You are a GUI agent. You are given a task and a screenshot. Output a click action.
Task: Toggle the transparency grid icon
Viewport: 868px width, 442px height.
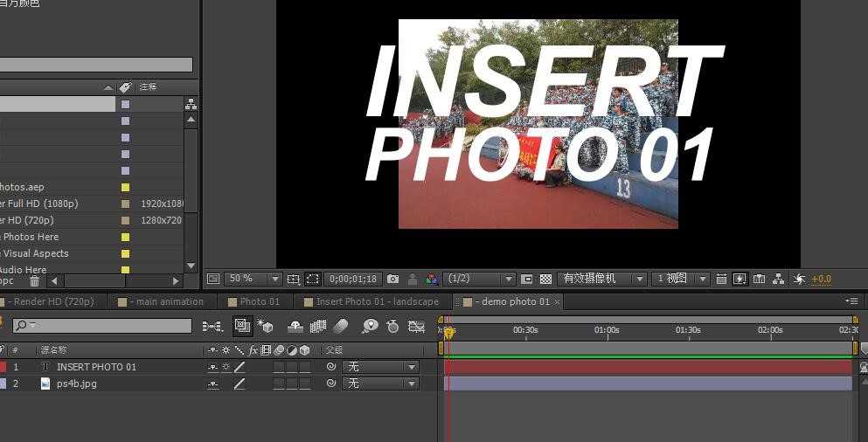pyautogui.click(x=545, y=280)
